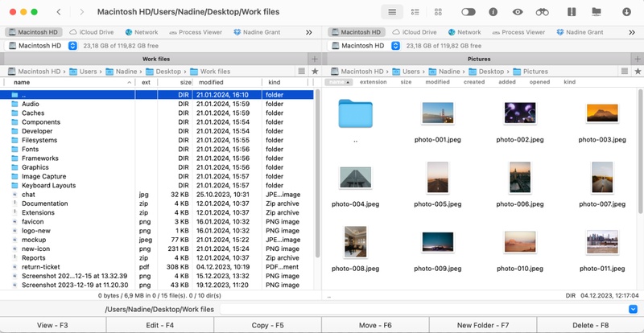
Task: Open Process Viewer in right pane
Action: [518, 32]
